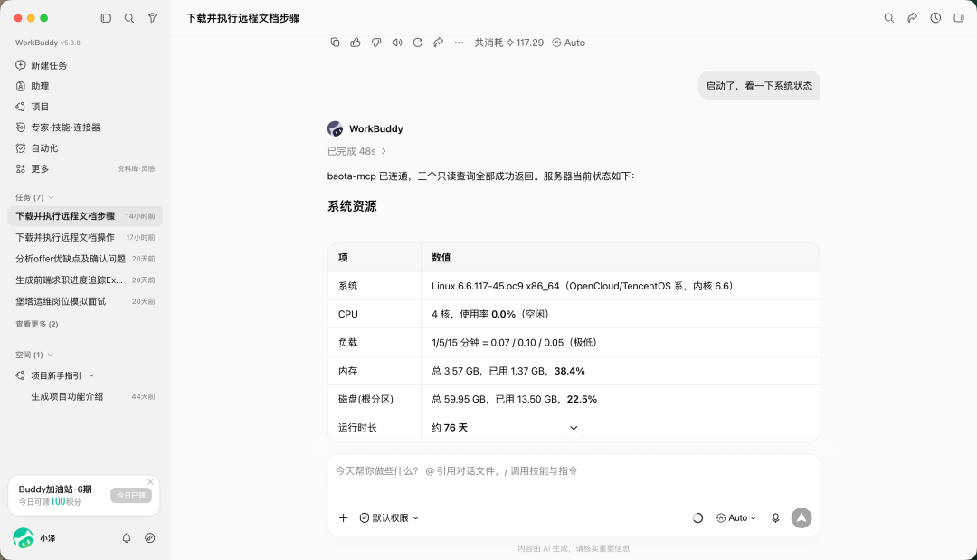The image size is (977, 560).
Task: Open sidebar search icon
Action: pyautogui.click(x=129, y=18)
